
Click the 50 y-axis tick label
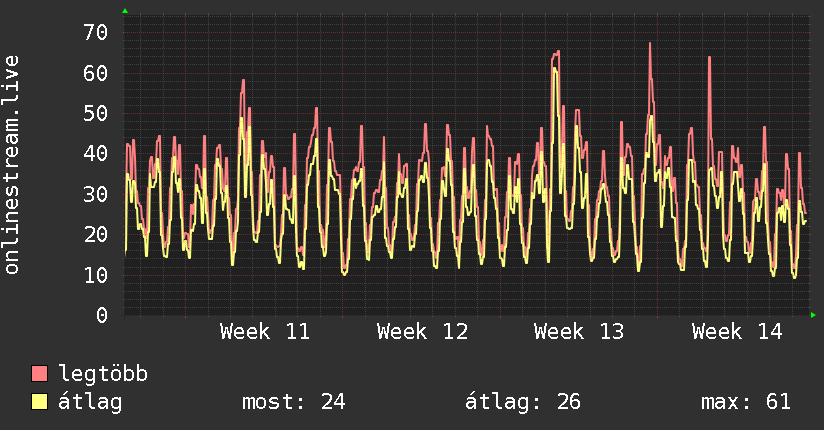tap(96, 114)
